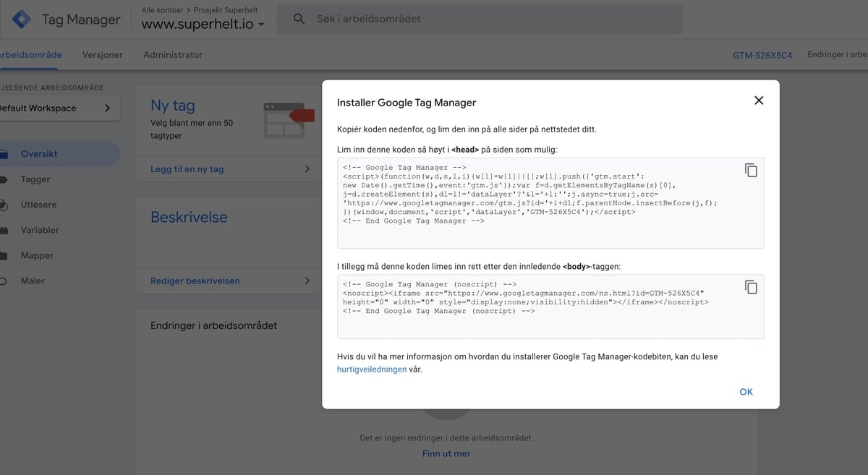The image size is (868, 475).
Task: Click the OK button in the dialog
Action: [x=746, y=392]
